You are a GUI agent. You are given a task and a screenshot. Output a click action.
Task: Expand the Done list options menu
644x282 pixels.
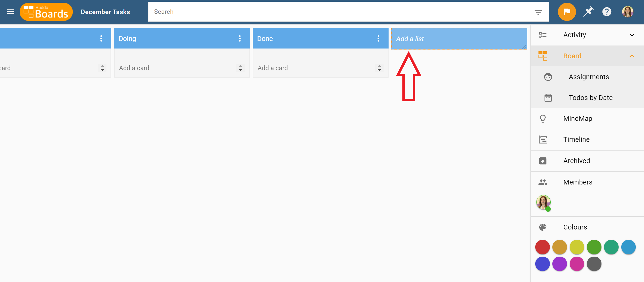click(x=378, y=39)
